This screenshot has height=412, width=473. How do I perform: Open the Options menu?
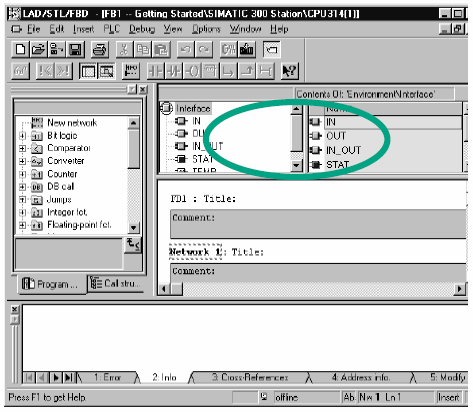206,29
